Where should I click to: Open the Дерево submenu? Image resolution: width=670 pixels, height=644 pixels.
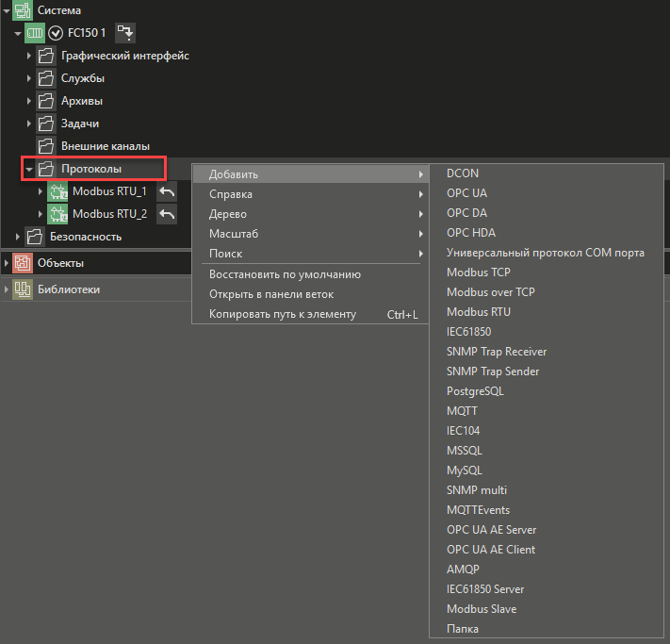(x=311, y=214)
